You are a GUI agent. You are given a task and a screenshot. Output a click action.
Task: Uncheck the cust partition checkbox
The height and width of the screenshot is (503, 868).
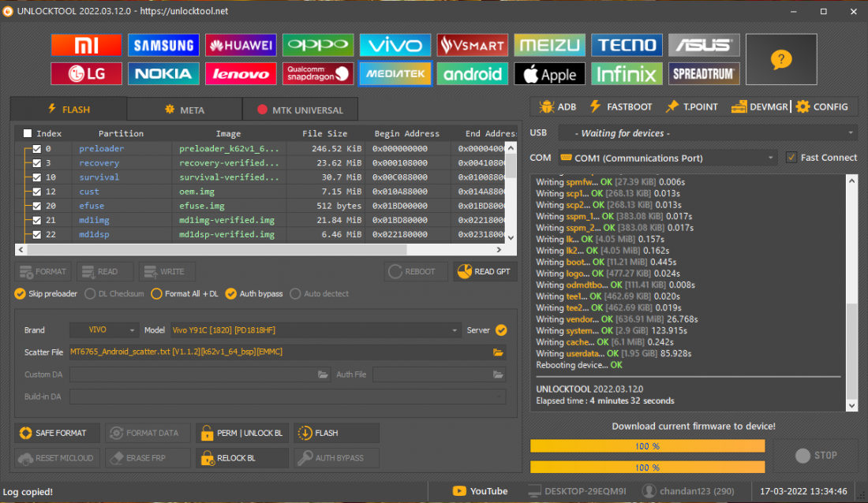pyautogui.click(x=36, y=192)
